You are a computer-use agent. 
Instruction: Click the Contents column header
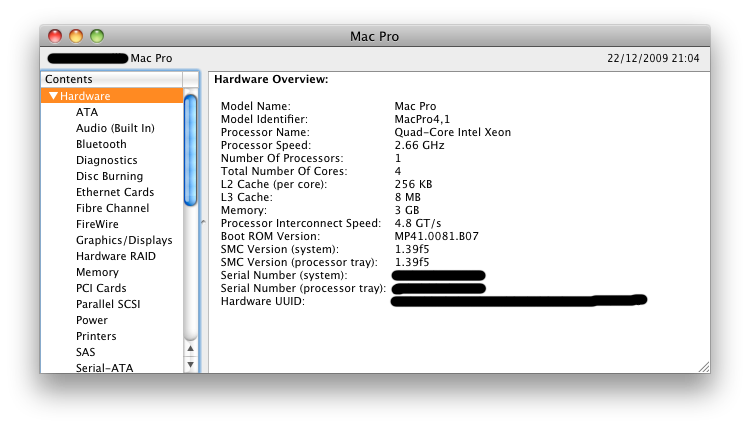pos(111,79)
